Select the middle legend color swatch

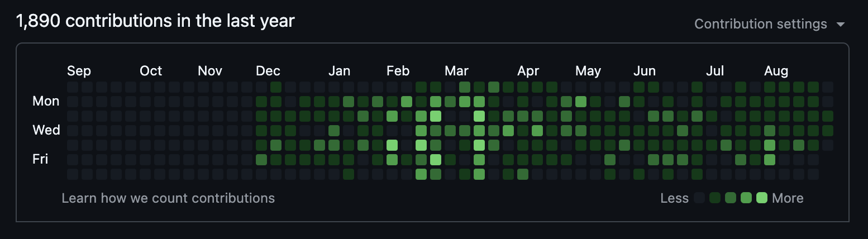pos(731,198)
